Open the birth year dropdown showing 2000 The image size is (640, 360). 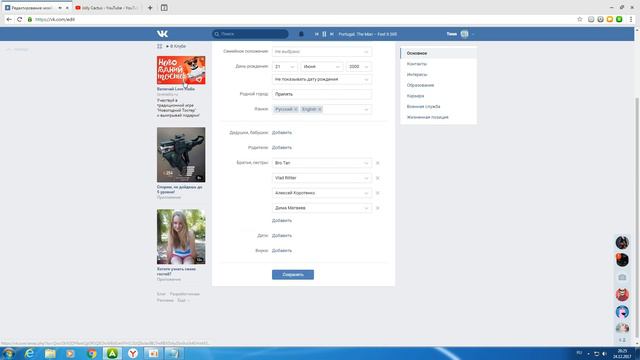(359, 67)
